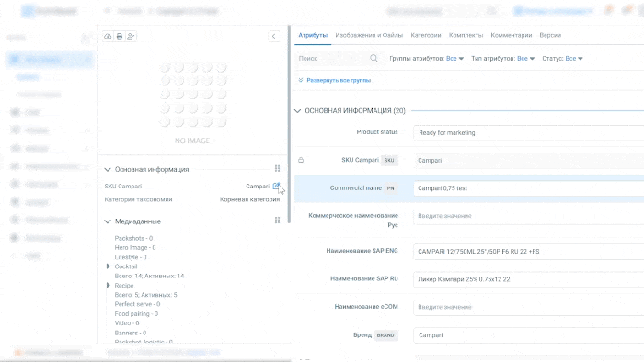Screen dimensions: 644x362
Task: Click the Наименование SAP ENG input field
Action: click(x=529, y=252)
